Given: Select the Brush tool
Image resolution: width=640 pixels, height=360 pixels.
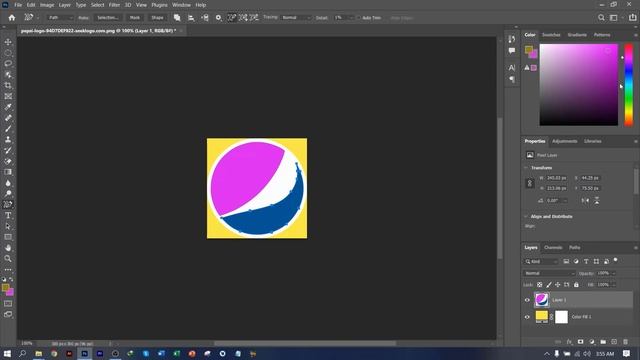Looking at the screenshot, I should pyautogui.click(x=8, y=129).
